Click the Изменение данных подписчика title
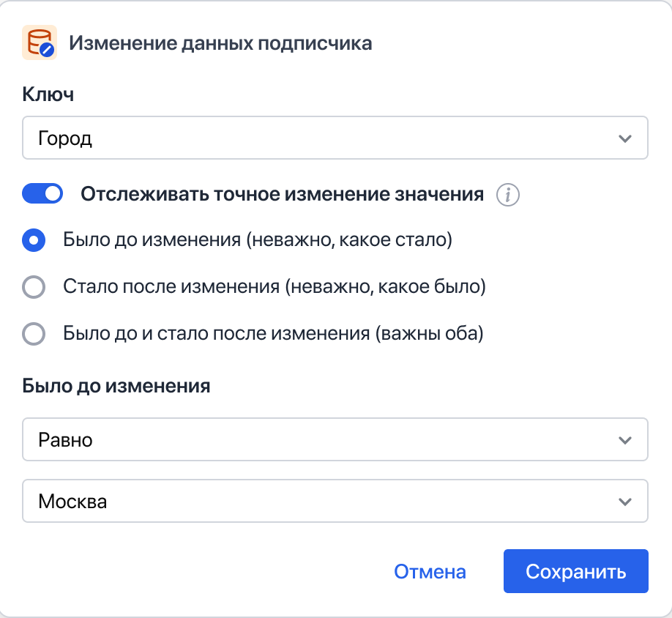 pos(220,44)
